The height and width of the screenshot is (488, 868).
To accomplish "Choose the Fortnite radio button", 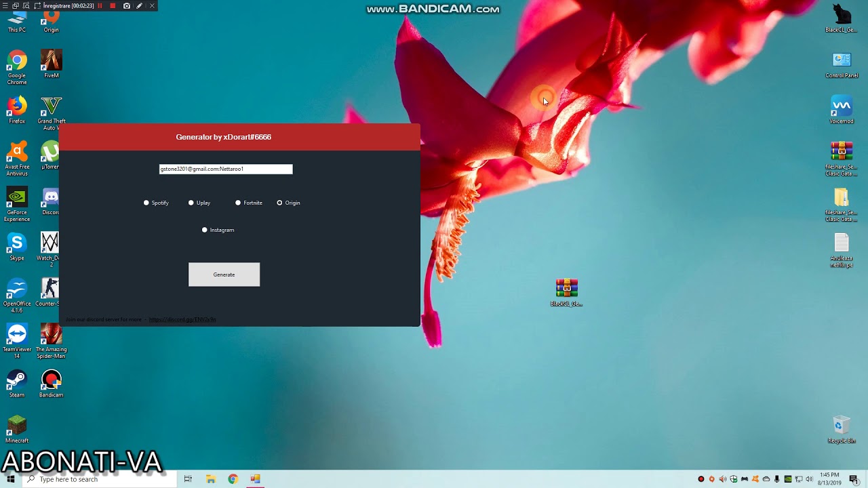I will tap(238, 203).
